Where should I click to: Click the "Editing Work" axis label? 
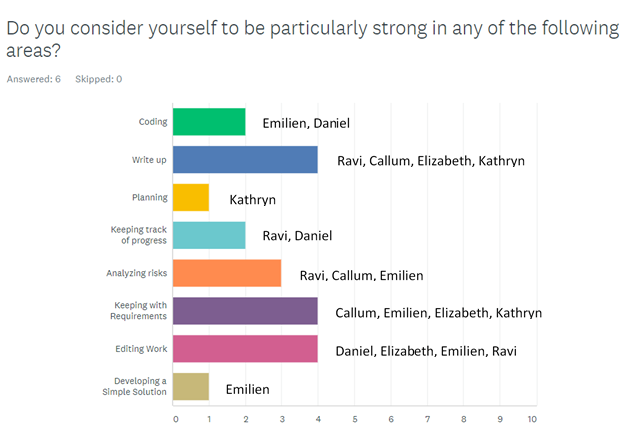(x=141, y=349)
